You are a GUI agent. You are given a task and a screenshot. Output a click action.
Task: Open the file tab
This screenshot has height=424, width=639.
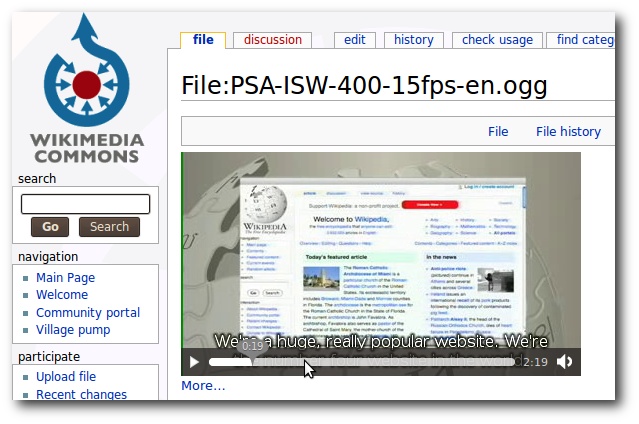203,40
